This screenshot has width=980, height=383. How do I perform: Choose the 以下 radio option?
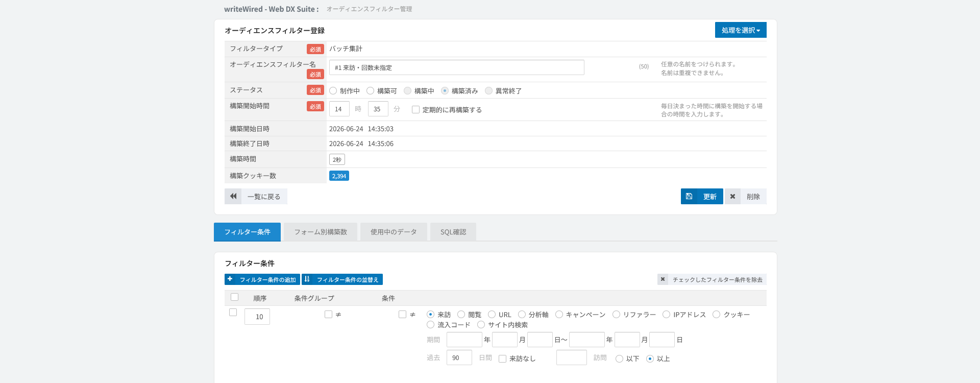click(619, 359)
